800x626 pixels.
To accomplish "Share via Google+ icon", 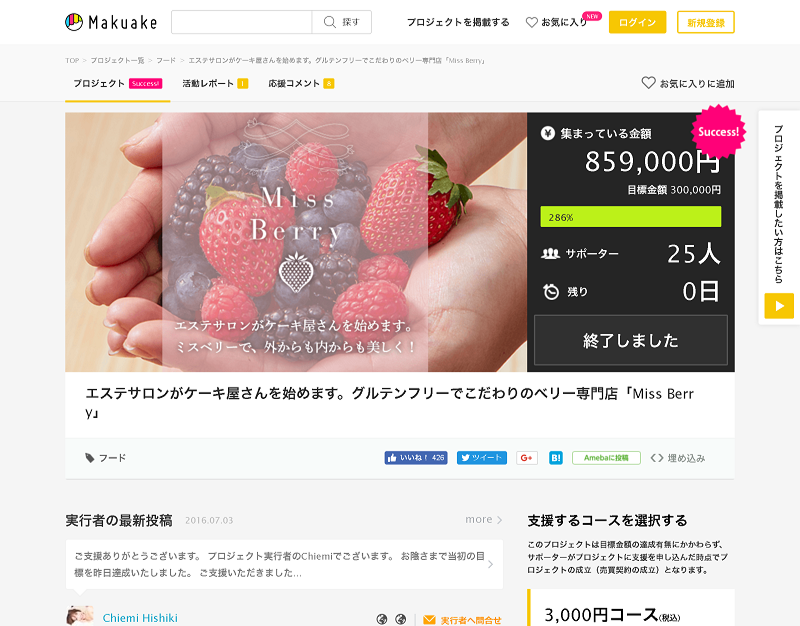I will [527, 458].
